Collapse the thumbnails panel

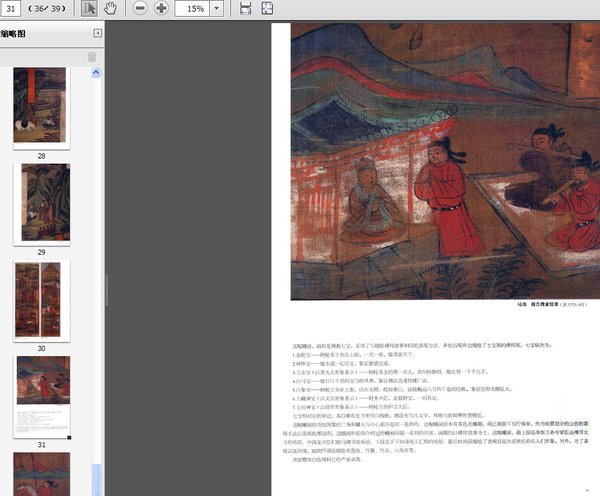98,33
